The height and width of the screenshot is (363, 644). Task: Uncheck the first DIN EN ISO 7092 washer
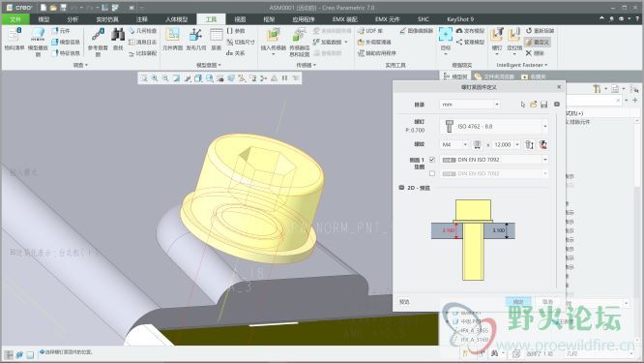coord(432,160)
